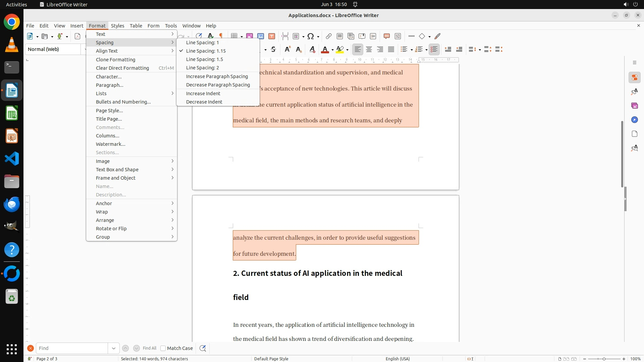This screenshot has width=644, height=362.
Task: Toggle Align Left in formatting toolbar
Action: click(358, 49)
